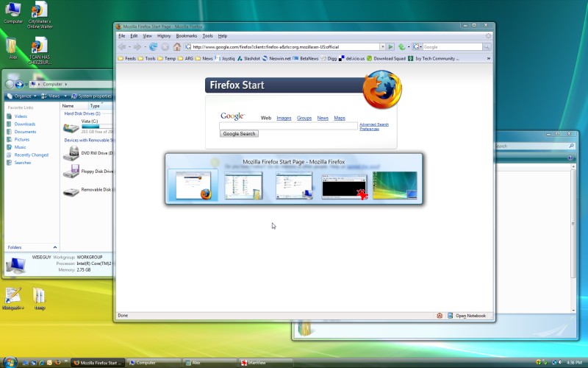
Task: Click the Open Notebook status bar icon
Action: (x=467, y=316)
